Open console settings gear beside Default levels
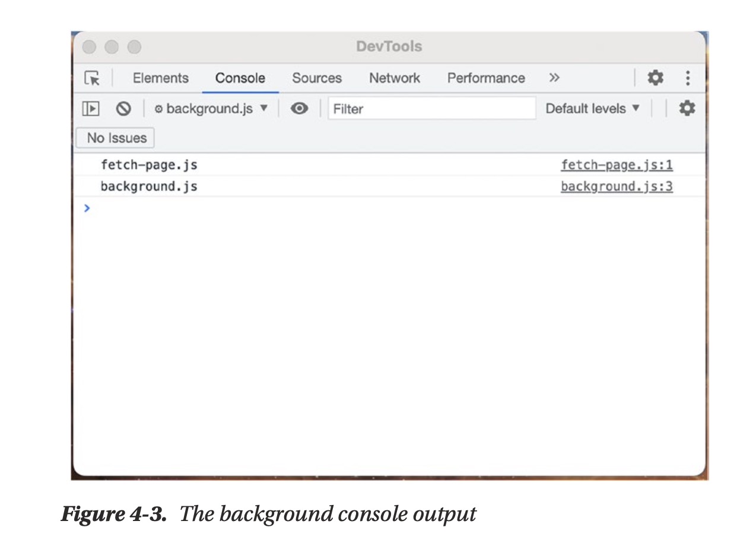This screenshot has width=756, height=540. (687, 108)
